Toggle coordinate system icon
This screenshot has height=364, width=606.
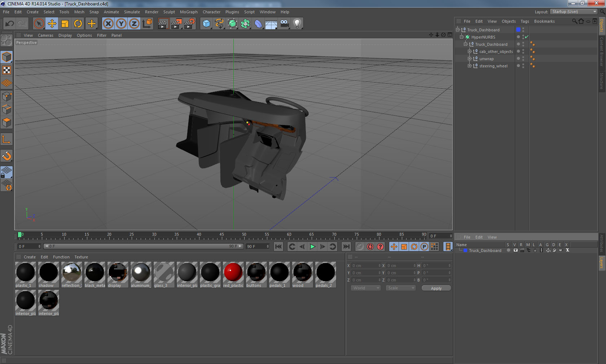pyautogui.click(x=147, y=24)
